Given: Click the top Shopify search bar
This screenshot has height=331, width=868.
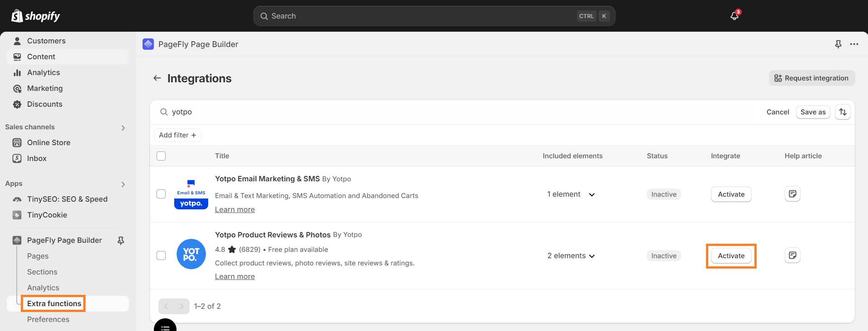Looking at the screenshot, I should tap(434, 16).
